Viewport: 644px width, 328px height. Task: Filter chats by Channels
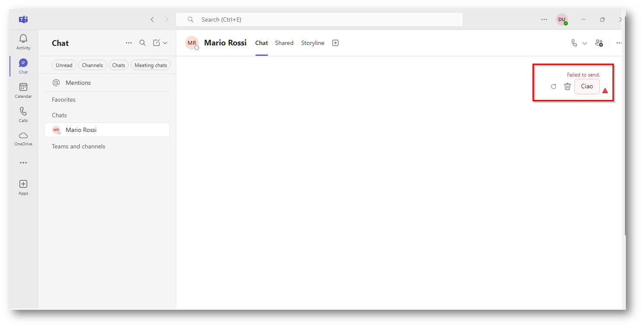tap(92, 65)
